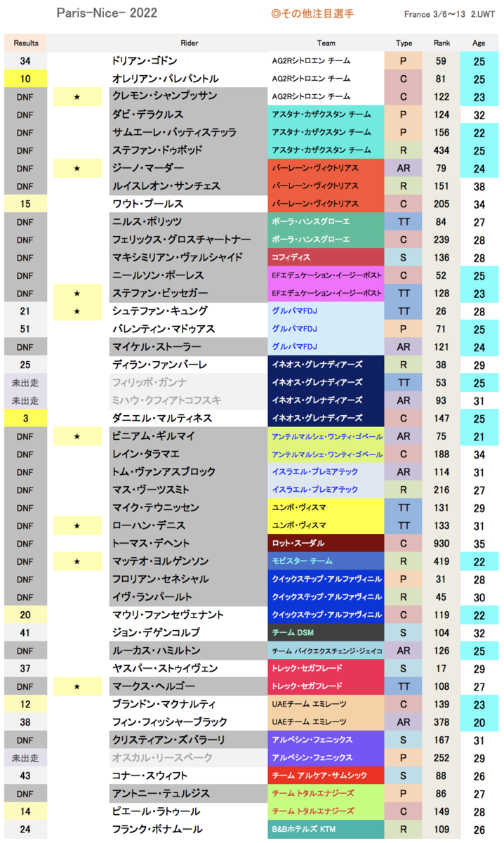
Task: Select rider name ステファン・ドゥボッド
Action: [157, 150]
